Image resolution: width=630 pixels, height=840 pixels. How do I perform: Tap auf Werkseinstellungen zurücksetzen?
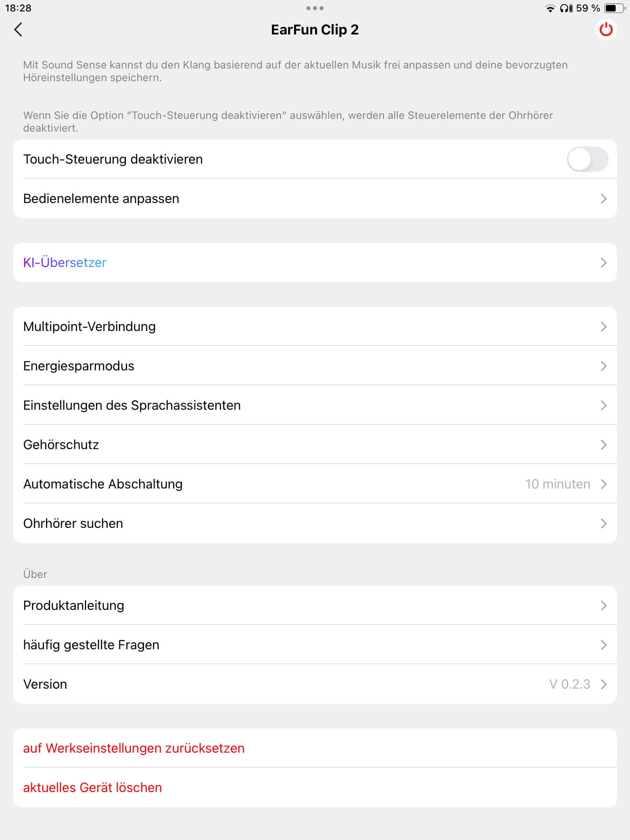pos(134,748)
